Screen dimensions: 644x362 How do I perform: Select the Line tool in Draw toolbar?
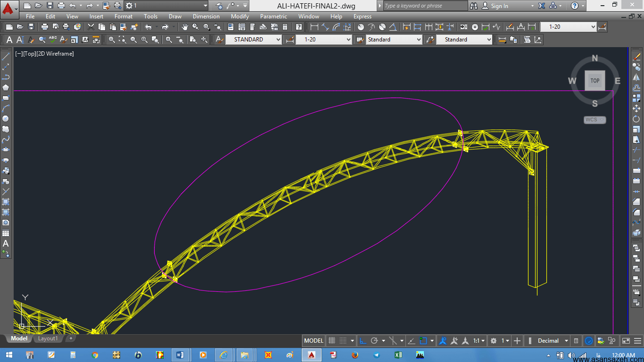[x=6, y=57]
